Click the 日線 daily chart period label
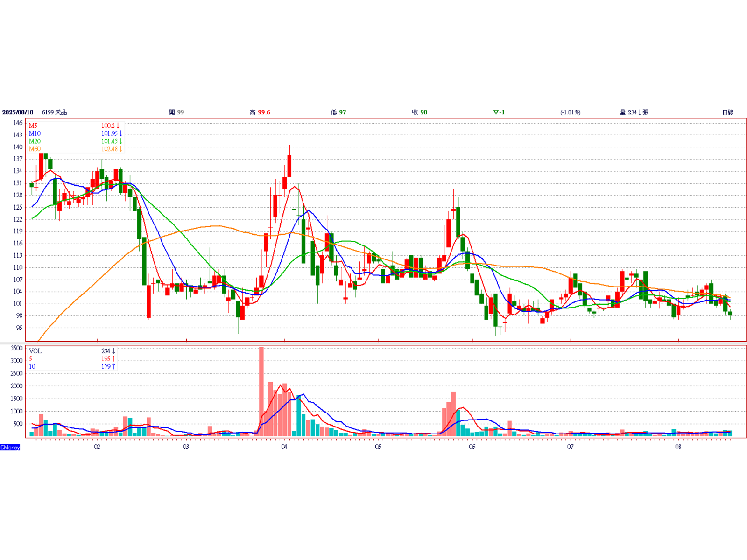This screenshot has width=747, height=560. (727, 112)
